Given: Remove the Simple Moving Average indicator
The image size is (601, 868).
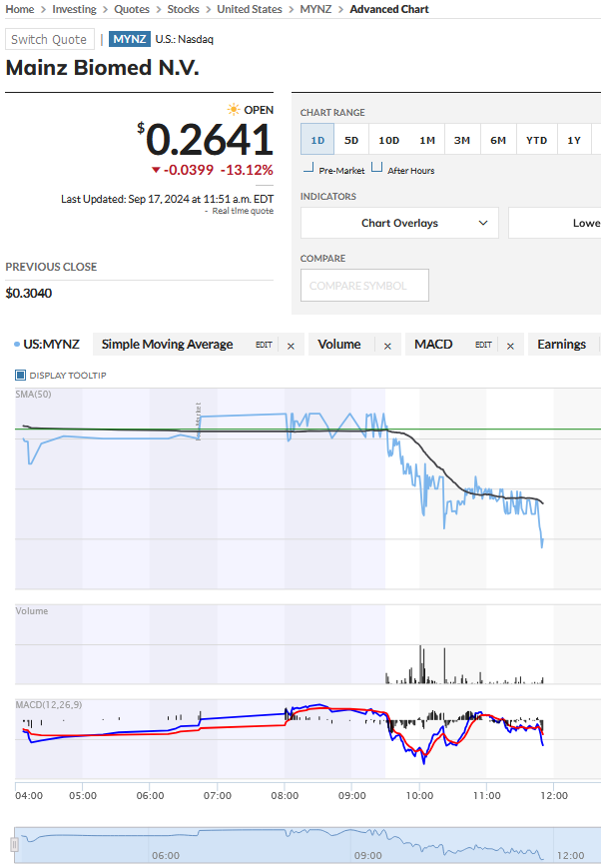Looking at the screenshot, I should [291, 346].
